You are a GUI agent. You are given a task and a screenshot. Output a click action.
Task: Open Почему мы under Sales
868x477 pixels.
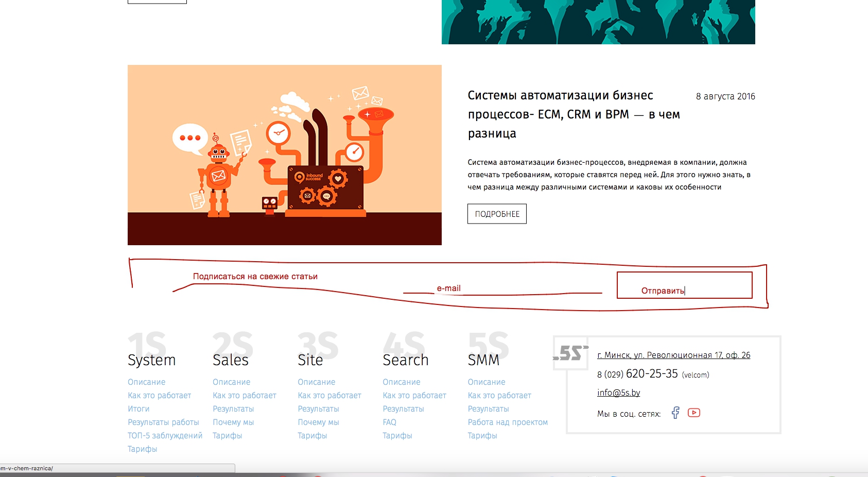(233, 422)
